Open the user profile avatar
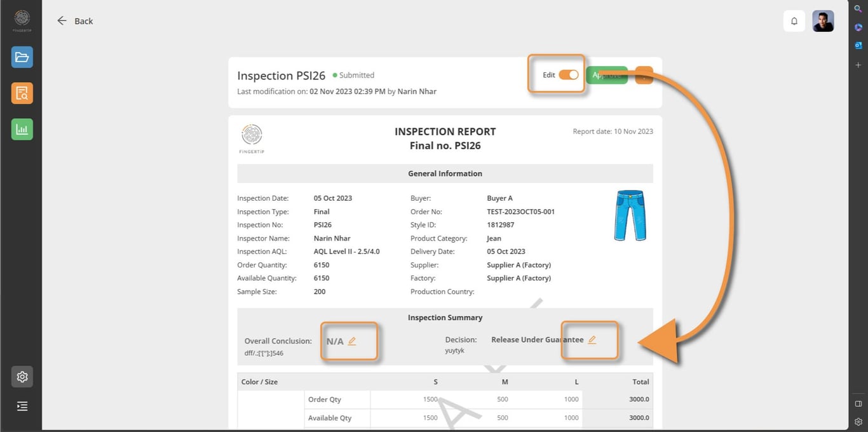The image size is (868, 432). [823, 21]
